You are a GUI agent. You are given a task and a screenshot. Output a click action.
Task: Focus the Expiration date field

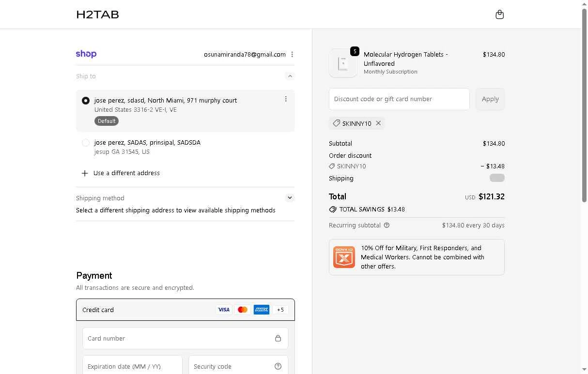tap(132, 366)
